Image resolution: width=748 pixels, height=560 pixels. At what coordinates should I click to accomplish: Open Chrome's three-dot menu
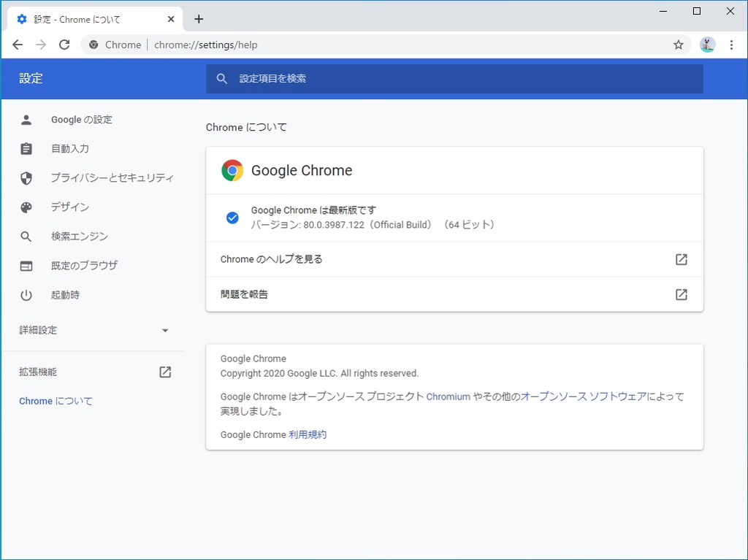(x=733, y=45)
